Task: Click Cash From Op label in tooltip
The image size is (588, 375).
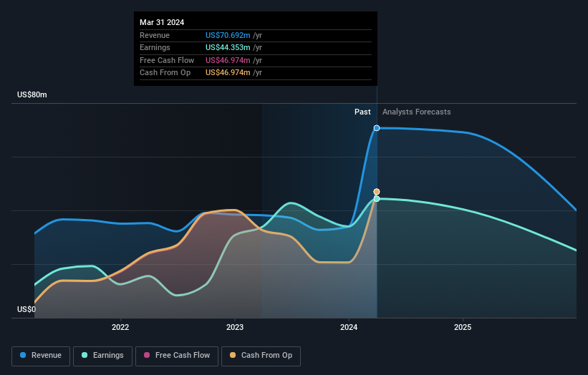Action: (x=165, y=73)
